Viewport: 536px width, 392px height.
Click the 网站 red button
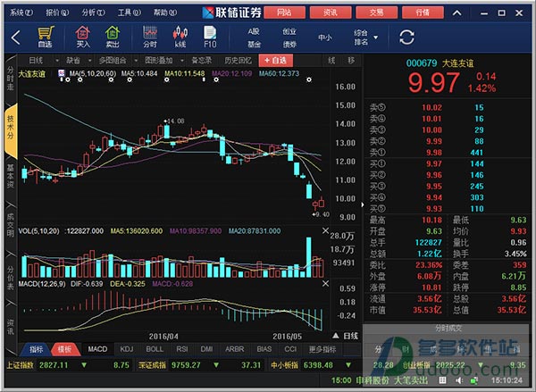[284, 13]
